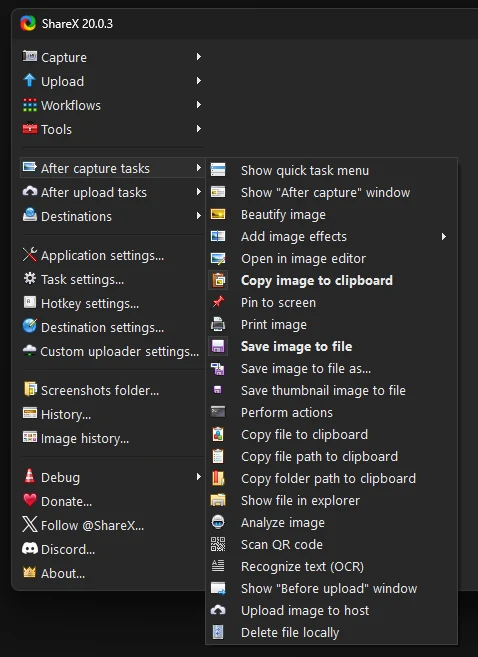478x657 pixels.
Task: Click the ShareX 20.0.3 title text
Action: click(x=77, y=23)
